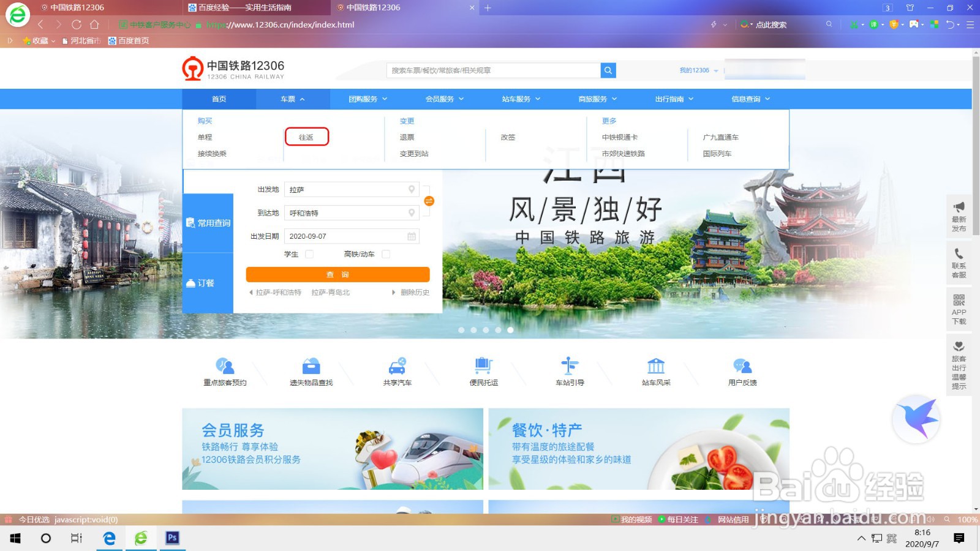
Task: Select 往返 round-trip ticket option
Action: click(306, 137)
